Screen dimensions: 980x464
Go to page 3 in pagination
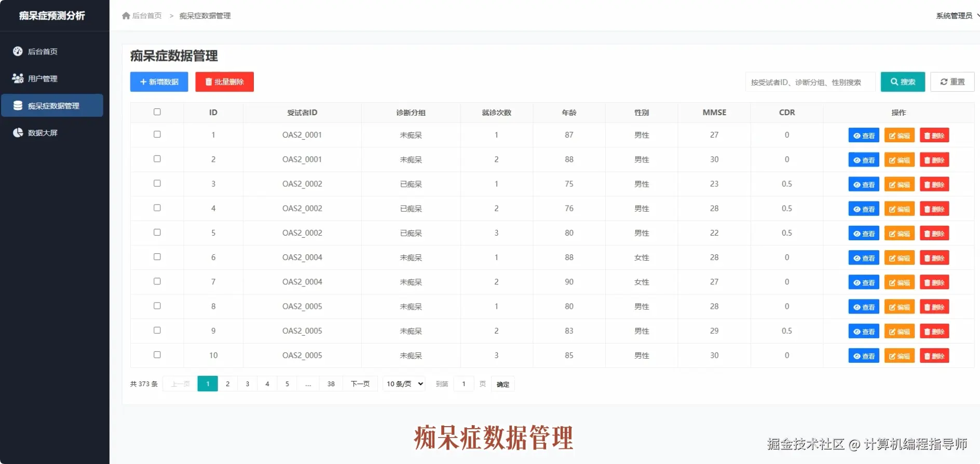(247, 384)
